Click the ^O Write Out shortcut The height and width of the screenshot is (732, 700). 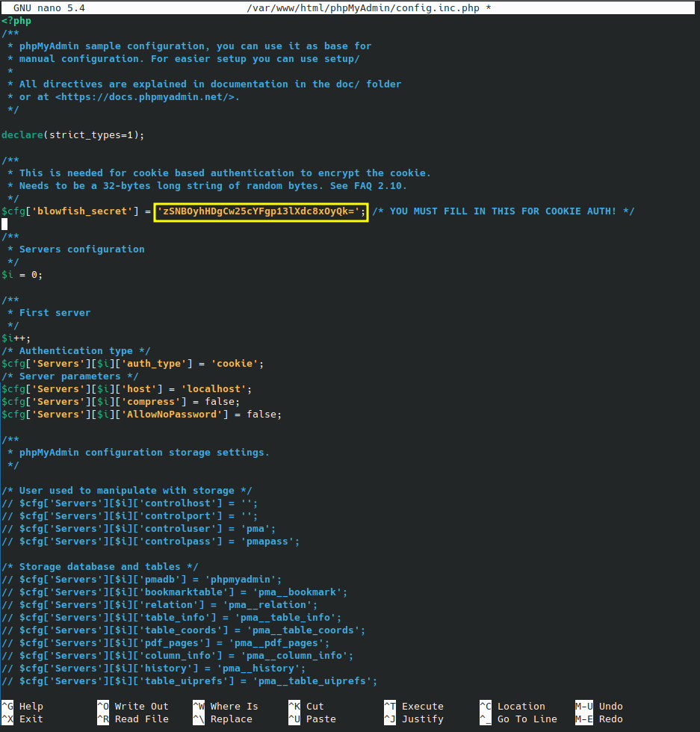[133, 707]
